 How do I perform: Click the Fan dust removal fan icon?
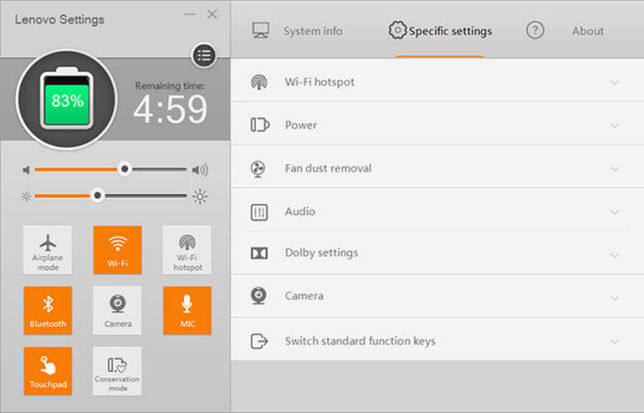pos(258,169)
